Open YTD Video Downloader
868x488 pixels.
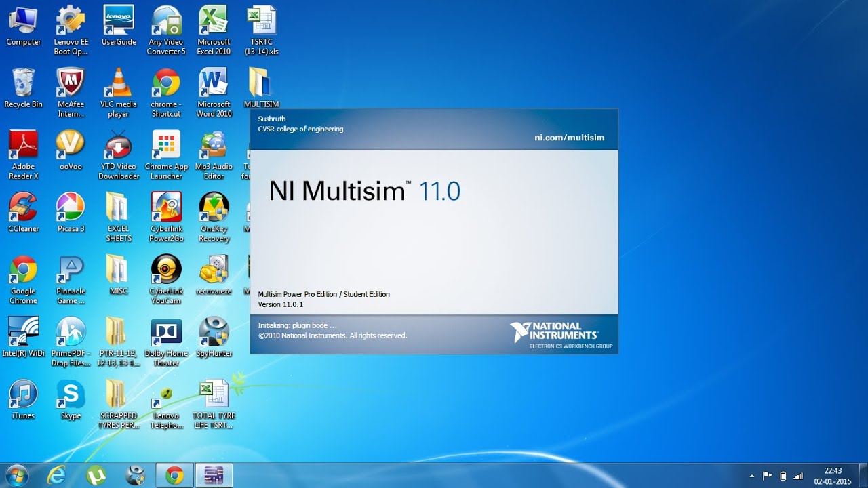119,155
